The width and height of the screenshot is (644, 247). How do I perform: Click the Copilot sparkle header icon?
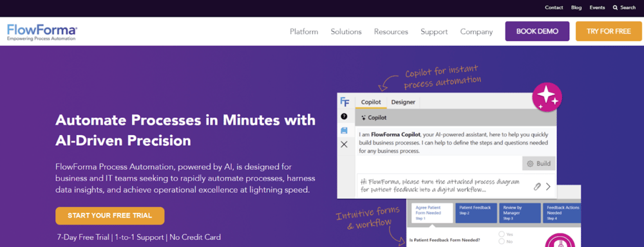(363, 118)
